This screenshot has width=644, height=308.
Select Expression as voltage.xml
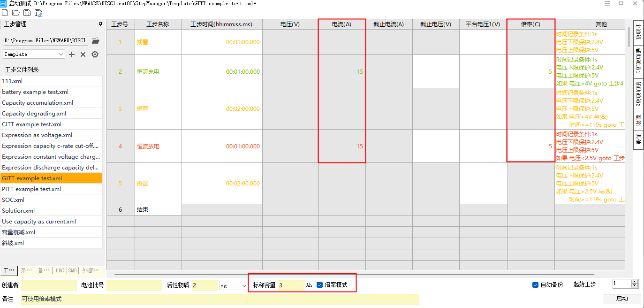coord(51,135)
